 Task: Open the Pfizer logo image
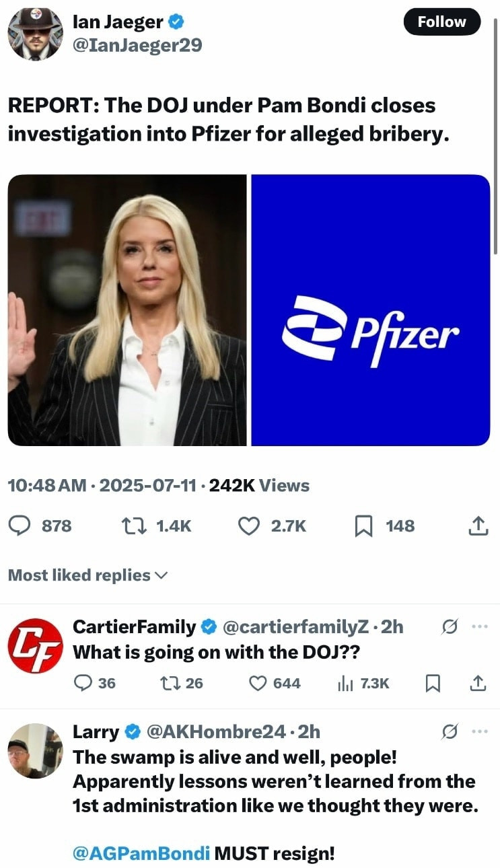(371, 310)
